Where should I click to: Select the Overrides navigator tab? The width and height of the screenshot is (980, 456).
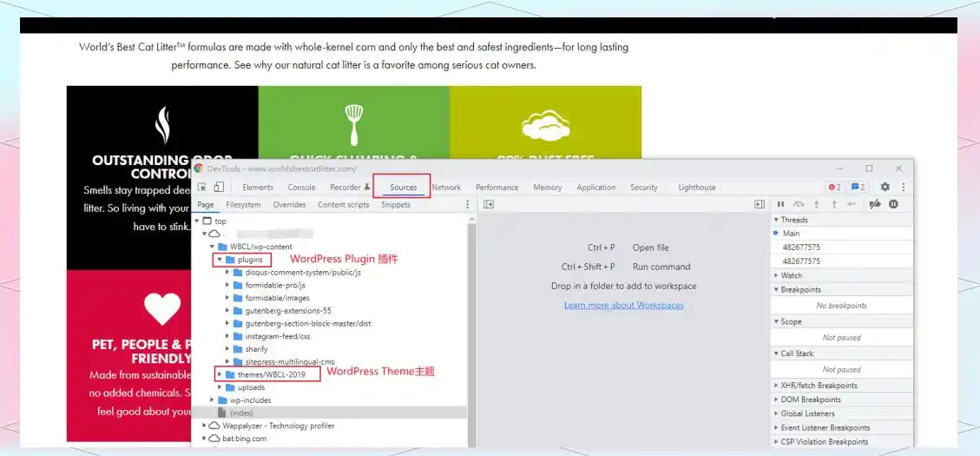[x=289, y=204]
